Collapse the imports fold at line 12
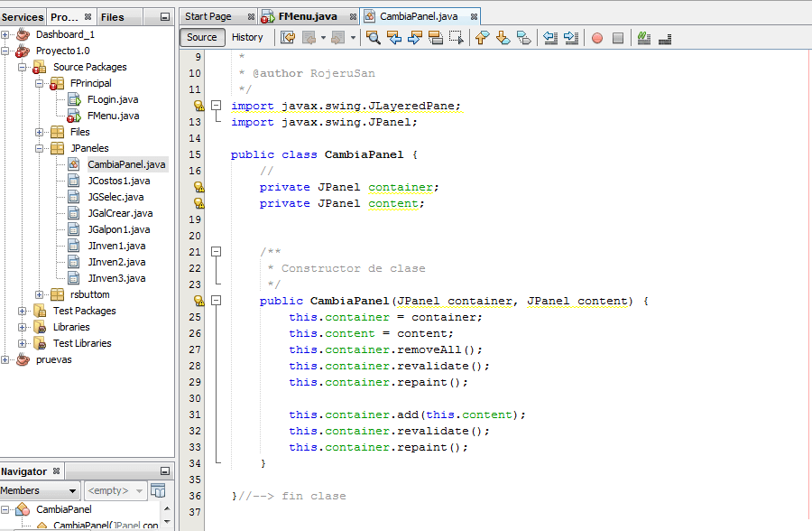Screen dimensions: 812x531 [x=216, y=106]
